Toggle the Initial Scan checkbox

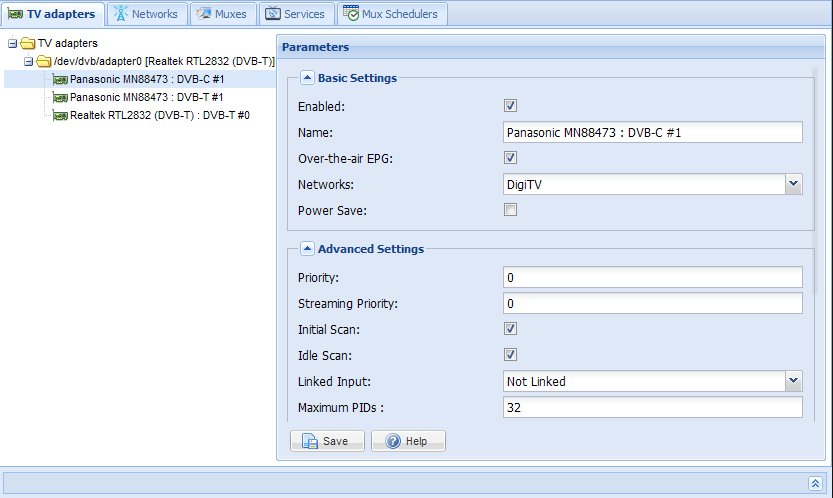511,329
